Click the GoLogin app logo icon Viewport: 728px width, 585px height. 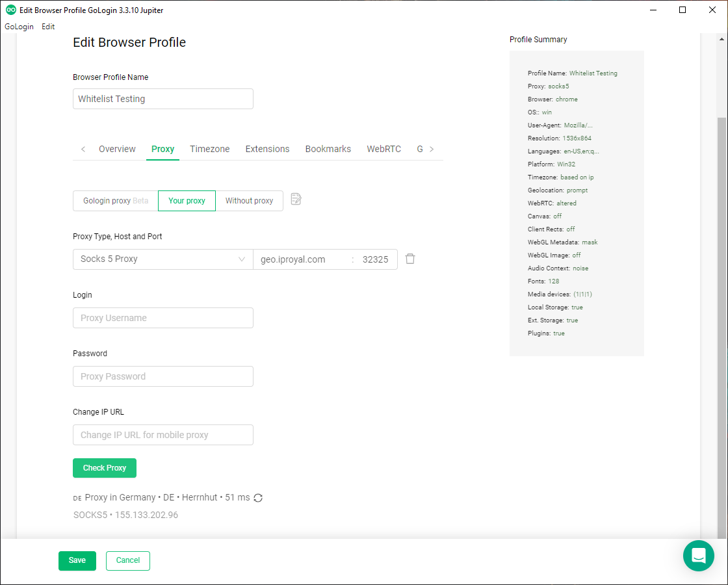[x=10, y=10]
